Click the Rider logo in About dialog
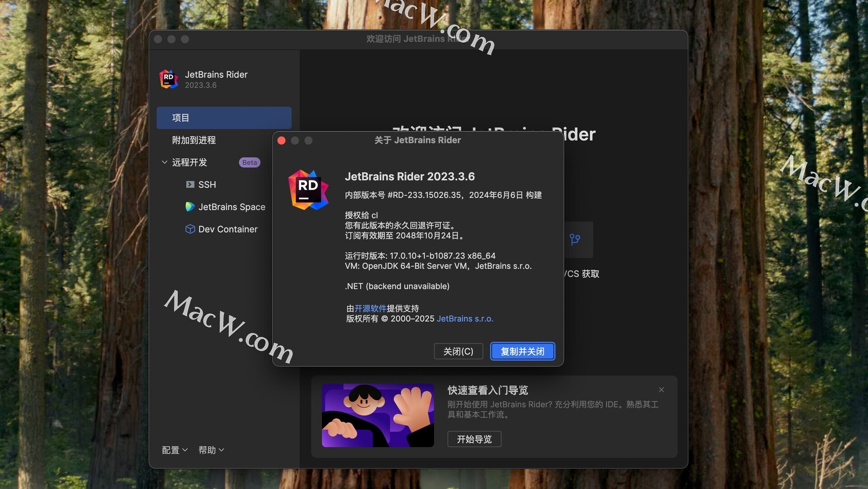The width and height of the screenshot is (868, 489). coord(308,190)
